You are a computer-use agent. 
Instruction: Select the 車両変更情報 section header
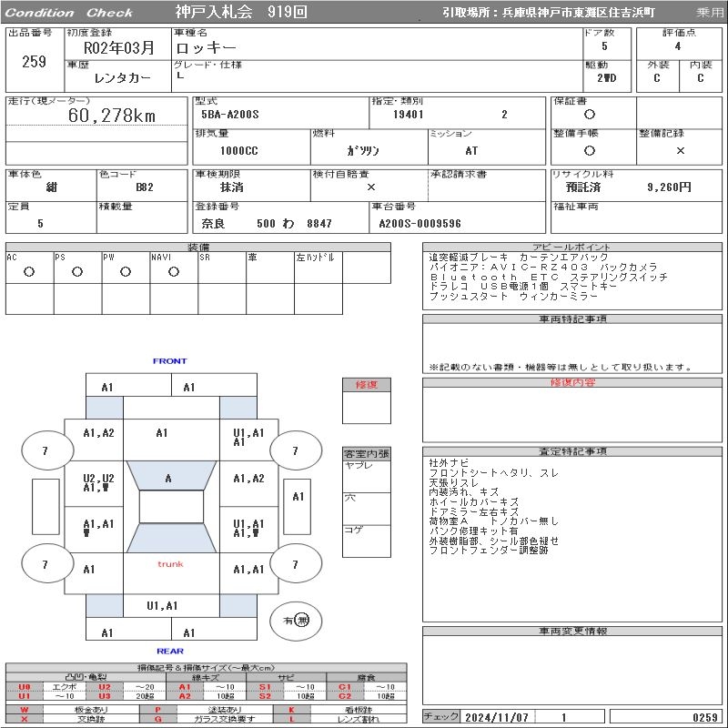tap(572, 631)
